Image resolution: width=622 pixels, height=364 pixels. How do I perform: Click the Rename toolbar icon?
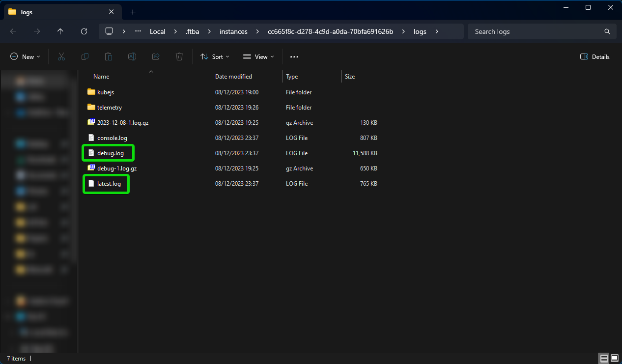point(132,57)
